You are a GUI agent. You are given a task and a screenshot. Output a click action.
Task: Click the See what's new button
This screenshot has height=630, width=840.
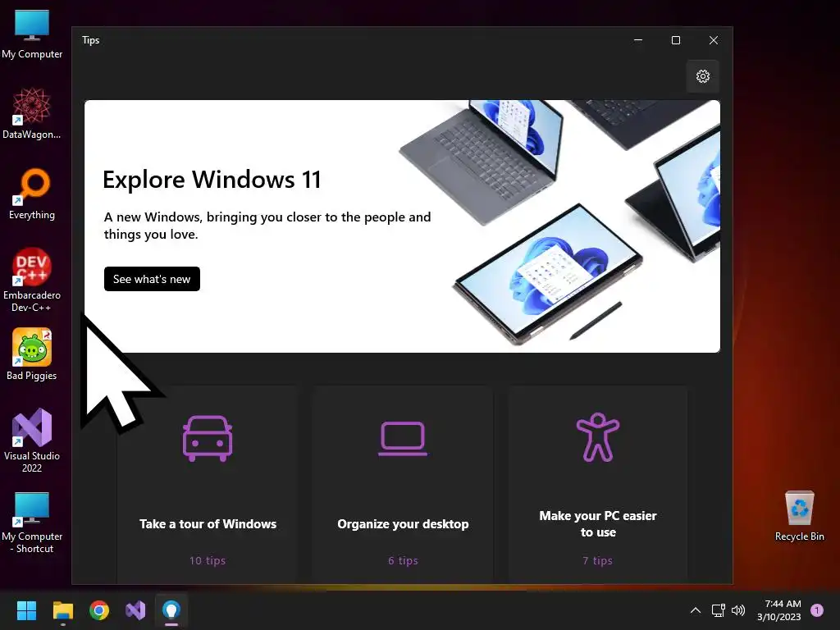point(152,279)
